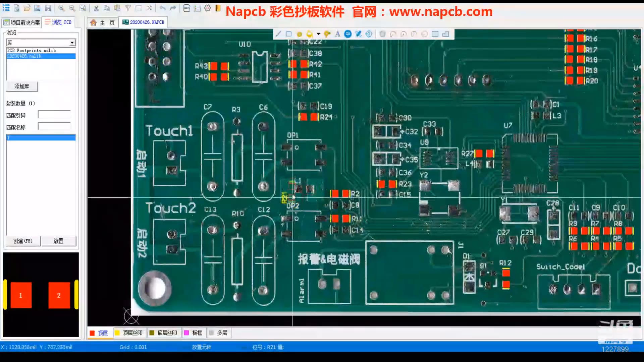Click the Origin/positioning target icon
Image resolution: width=644 pixels, height=362 pixels.
368,34
